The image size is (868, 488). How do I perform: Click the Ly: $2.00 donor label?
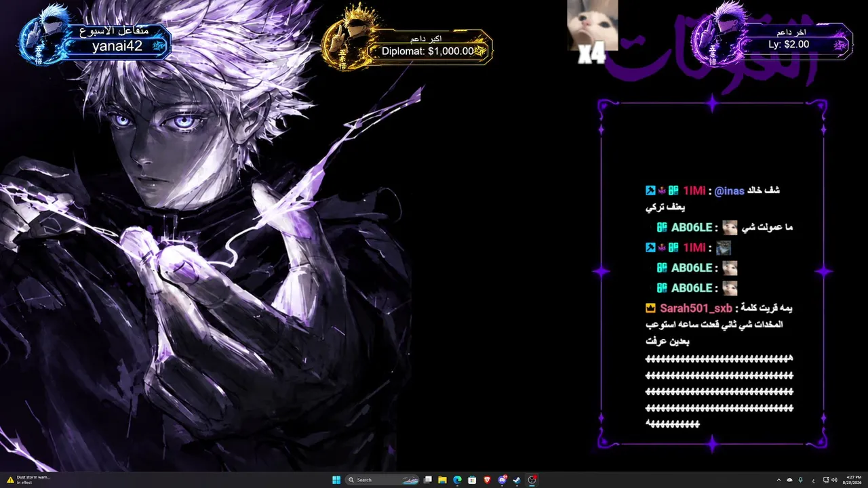[789, 44]
